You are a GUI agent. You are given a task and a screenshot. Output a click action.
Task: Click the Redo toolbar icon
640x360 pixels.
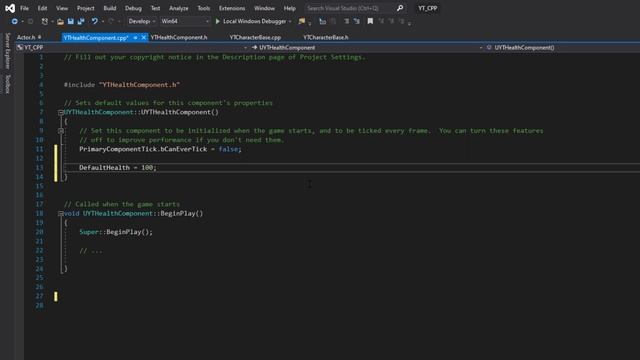tap(111, 21)
